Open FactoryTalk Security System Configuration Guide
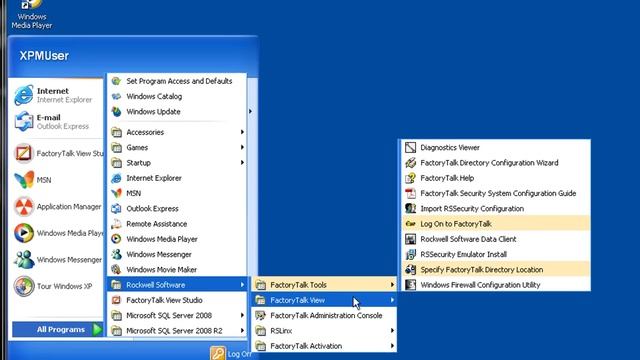 pos(496,193)
